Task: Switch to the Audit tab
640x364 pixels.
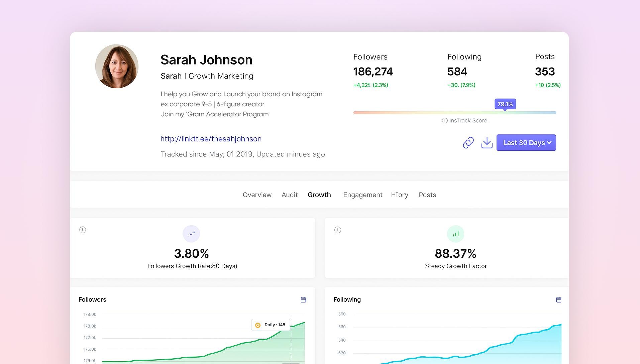Action: point(290,195)
